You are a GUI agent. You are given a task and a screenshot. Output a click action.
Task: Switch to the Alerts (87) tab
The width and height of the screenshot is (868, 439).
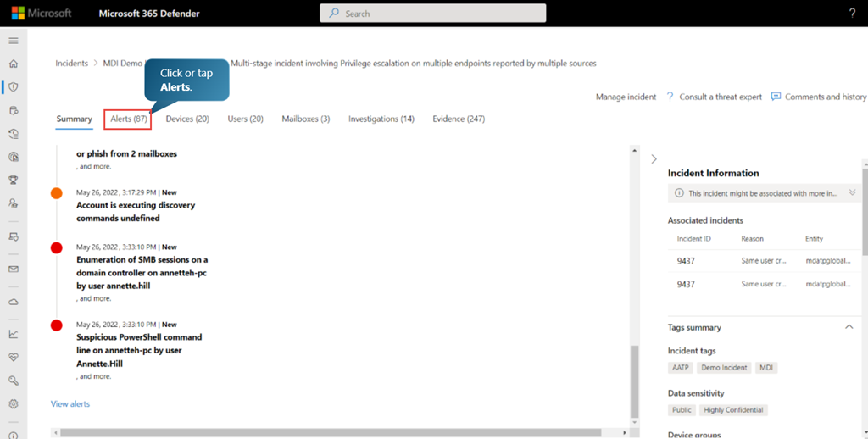tap(128, 119)
